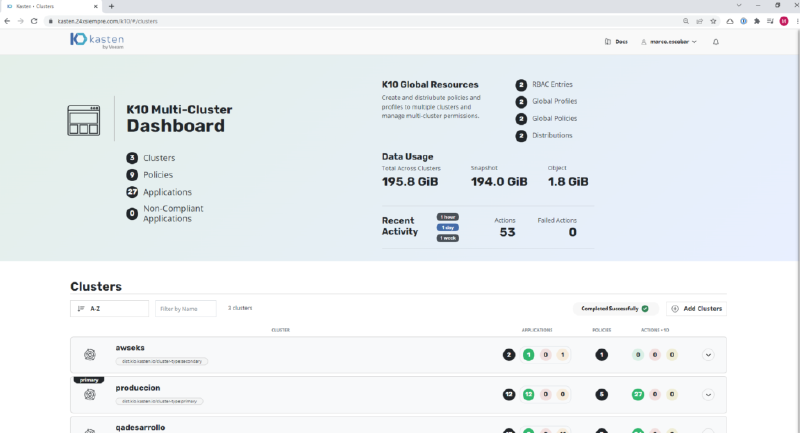Click the zoom magnifier icon in the address bar
The image size is (800, 433).
coord(686,21)
